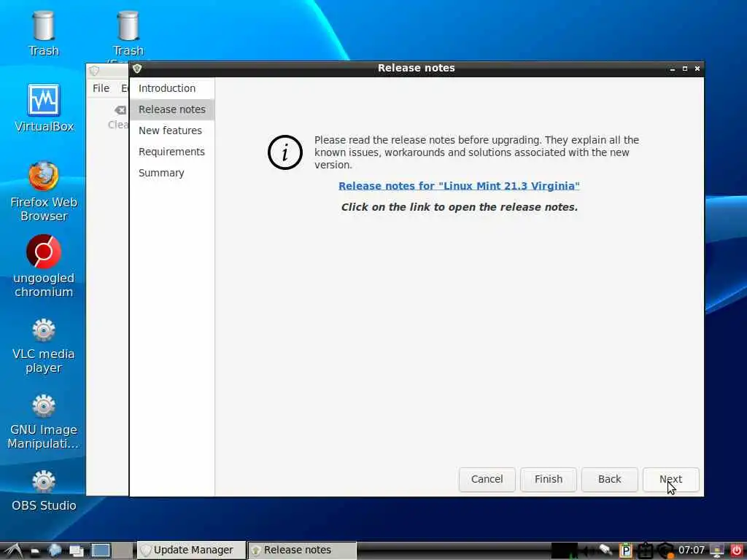Image resolution: width=747 pixels, height=560 pixels.
Task: Close the Release notes window
Action: click(697, 69)
